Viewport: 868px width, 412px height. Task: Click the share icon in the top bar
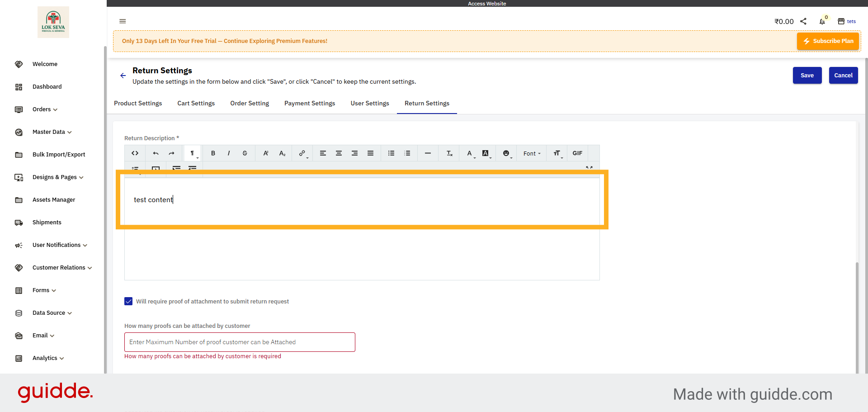pyautogui.click(x=803, y=21)
